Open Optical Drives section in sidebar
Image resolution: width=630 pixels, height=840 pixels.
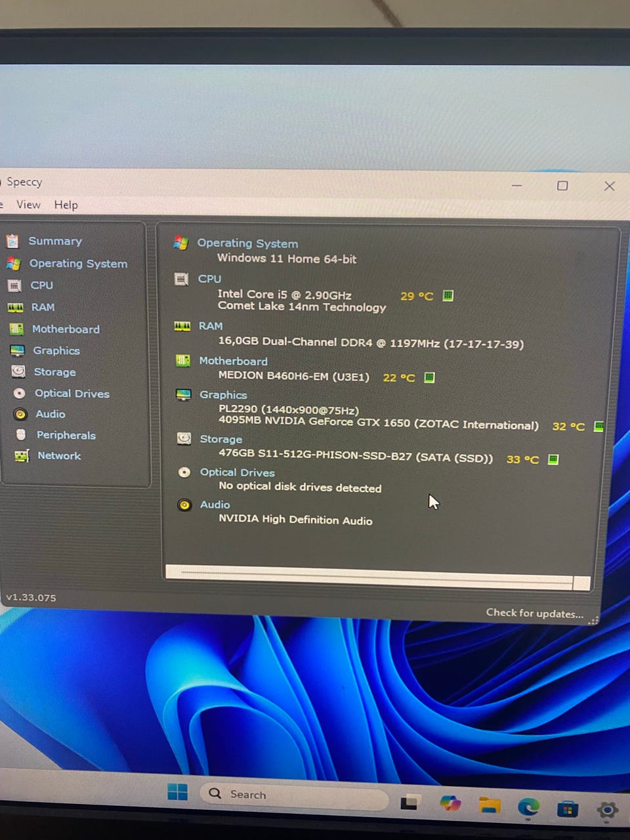point(72,394)
